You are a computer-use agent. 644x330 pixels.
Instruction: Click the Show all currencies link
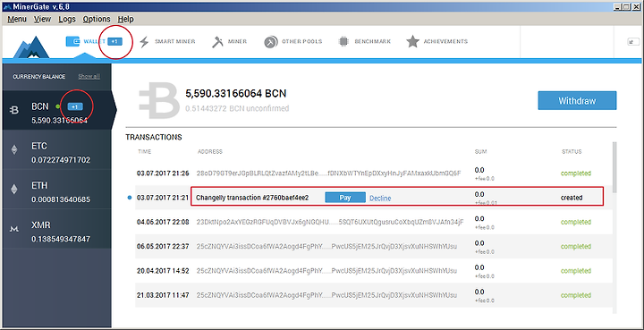[89, 76]
